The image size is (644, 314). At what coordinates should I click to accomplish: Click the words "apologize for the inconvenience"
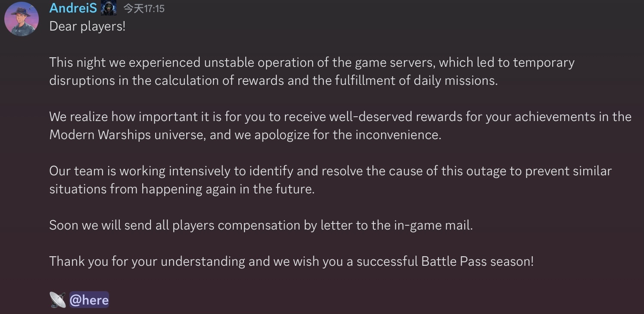pyautogui.click(x=347, y=135)
